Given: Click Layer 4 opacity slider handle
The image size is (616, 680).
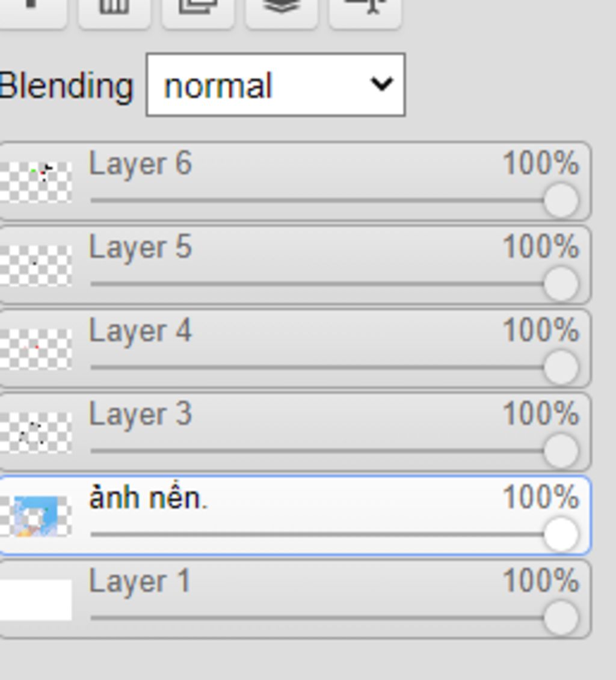Looking at the screenshot, I should coord(561,367).
